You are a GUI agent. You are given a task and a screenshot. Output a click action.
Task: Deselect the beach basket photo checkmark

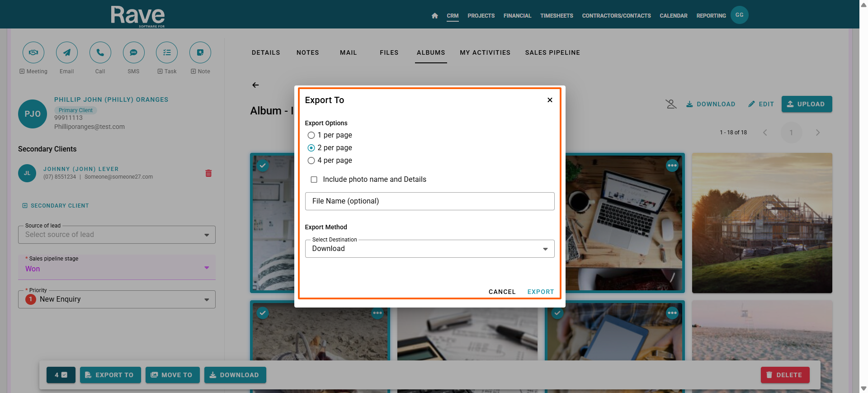point(263,313)
